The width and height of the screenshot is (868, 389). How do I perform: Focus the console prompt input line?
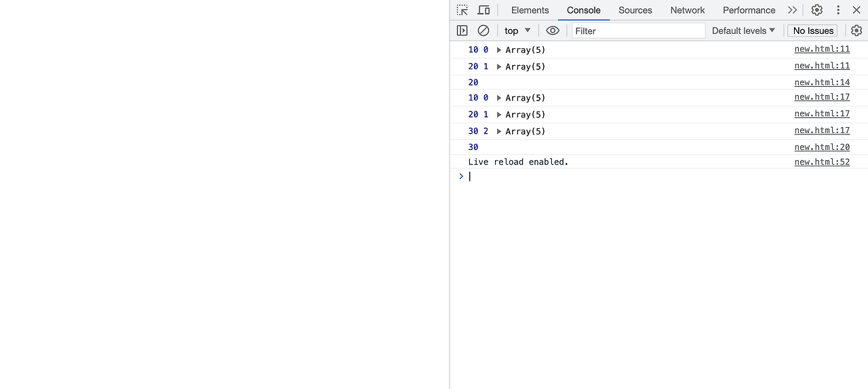pyautogui.click(x=665, y=177)
